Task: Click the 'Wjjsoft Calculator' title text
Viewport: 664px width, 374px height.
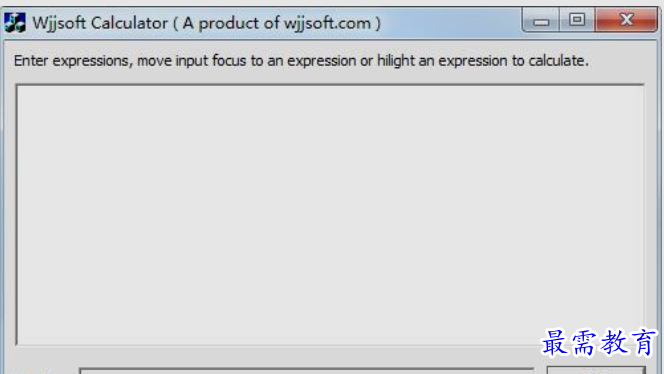Action: [x=100, y=23]
